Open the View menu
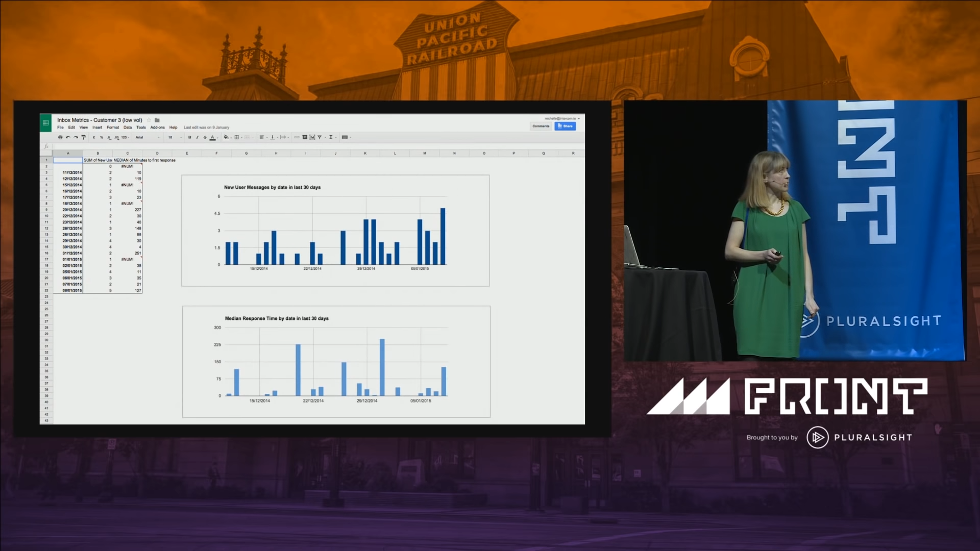The height and width of the screenshot is (551, 980). tap(84, 128)
